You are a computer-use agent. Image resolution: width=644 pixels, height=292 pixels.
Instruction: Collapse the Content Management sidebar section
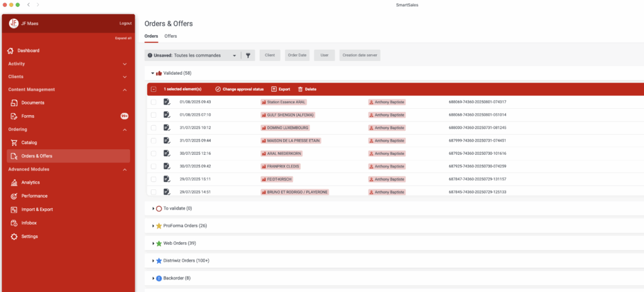pos(125,89)
